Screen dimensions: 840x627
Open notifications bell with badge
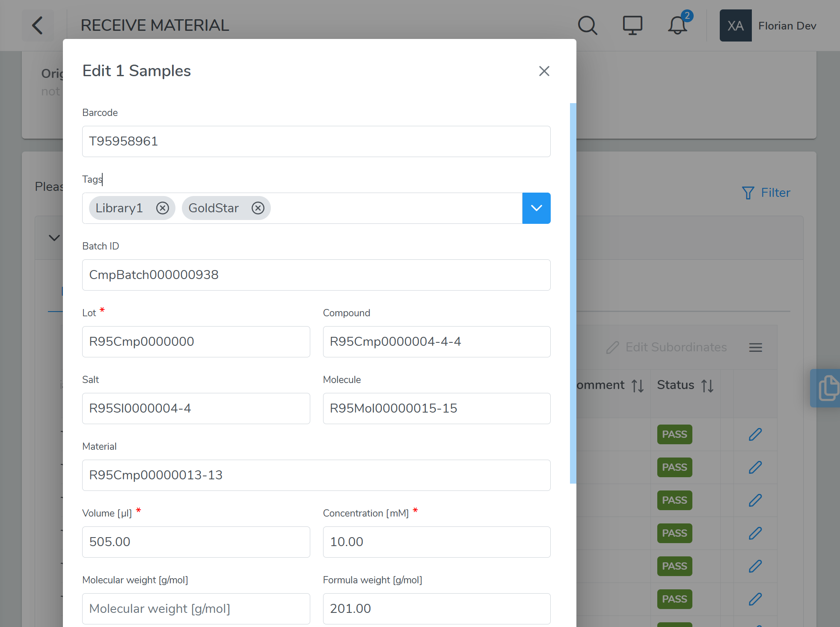click(x=678, y=25)
